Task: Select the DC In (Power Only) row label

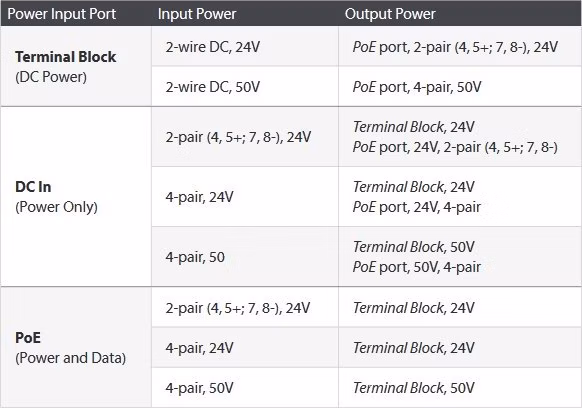Action: (56, 197)
